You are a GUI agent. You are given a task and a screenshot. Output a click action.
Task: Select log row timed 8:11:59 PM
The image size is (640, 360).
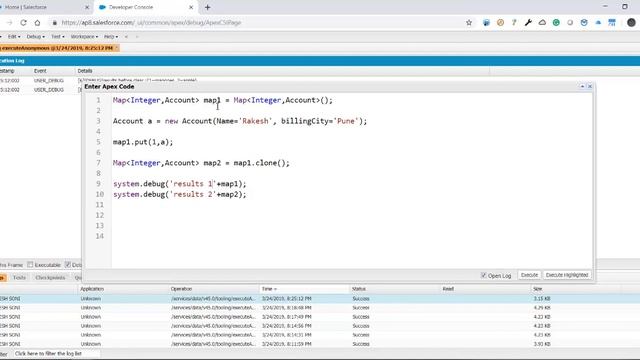(x=320, y=344)
